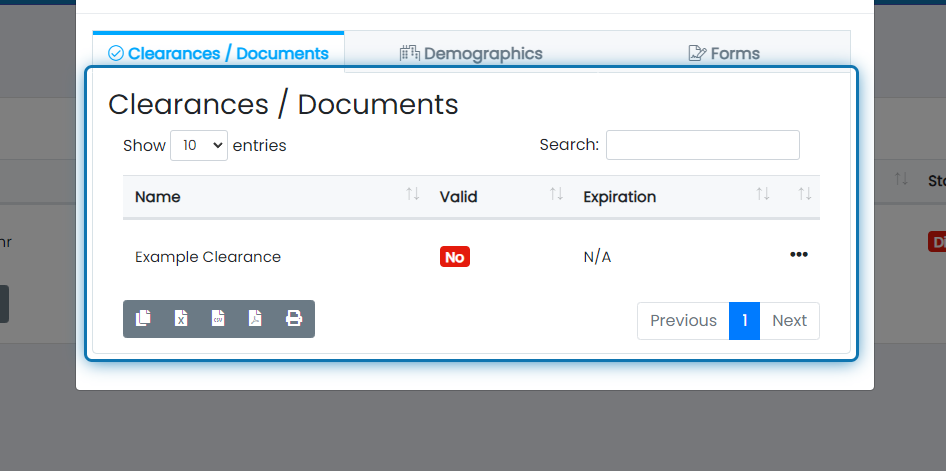The height and width of the screenshot is (471, 946).
Task: Select page 1 in pagination
Action: (744, 321)
